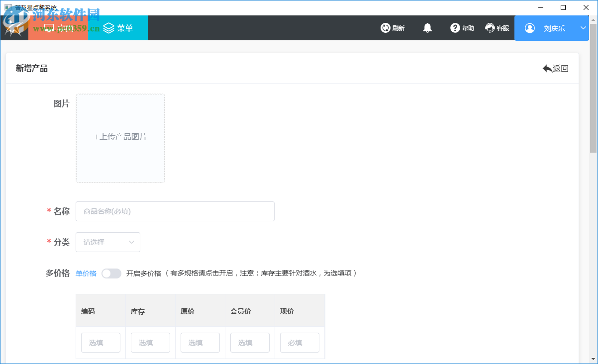Click the app logo in the top-left corner

[14, 28]
